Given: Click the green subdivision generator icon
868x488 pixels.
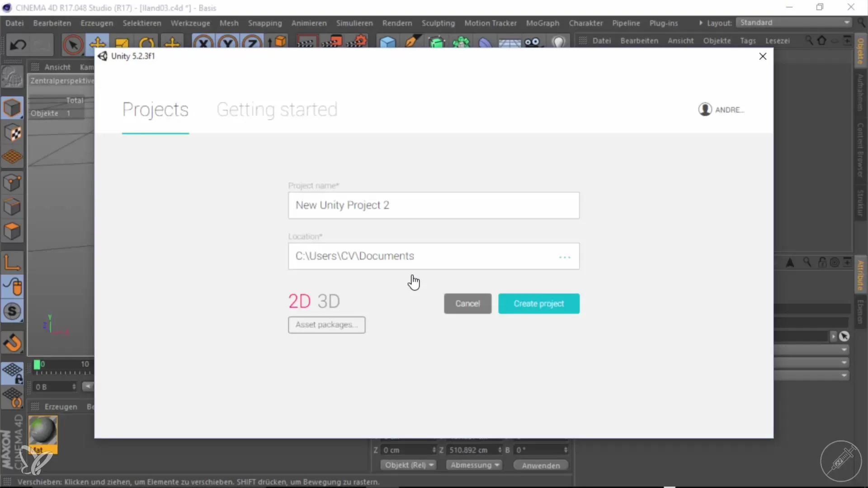Looking at the screenshot, I should click(x=437, y=43).
